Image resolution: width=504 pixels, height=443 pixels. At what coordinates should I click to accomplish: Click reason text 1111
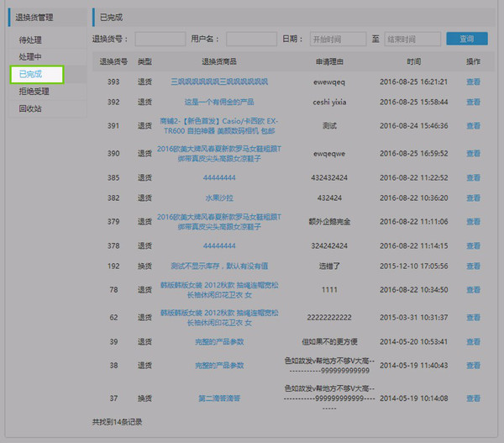329,290
